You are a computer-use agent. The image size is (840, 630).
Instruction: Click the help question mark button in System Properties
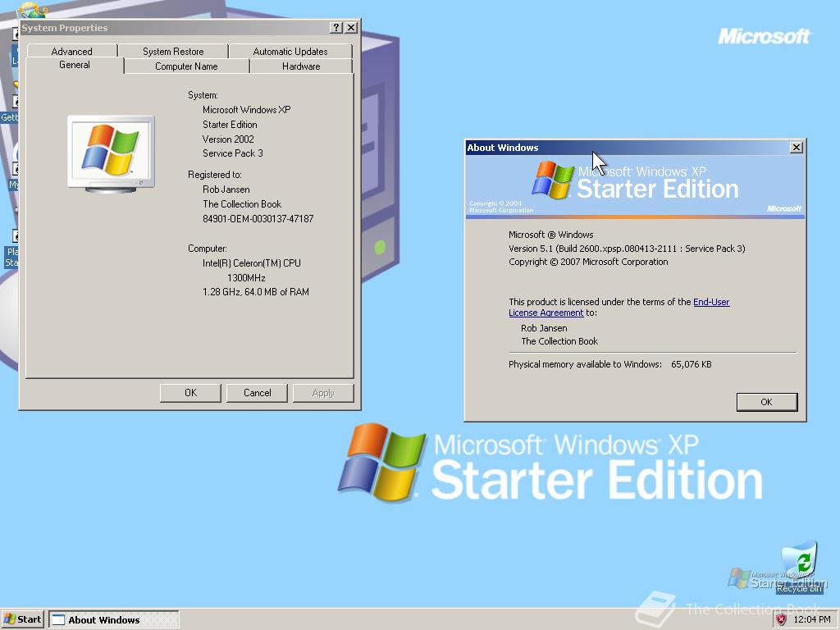point(336,28)
